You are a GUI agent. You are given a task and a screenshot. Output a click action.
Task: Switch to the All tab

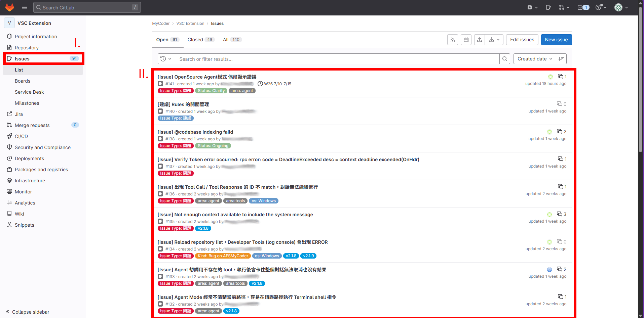232,40
